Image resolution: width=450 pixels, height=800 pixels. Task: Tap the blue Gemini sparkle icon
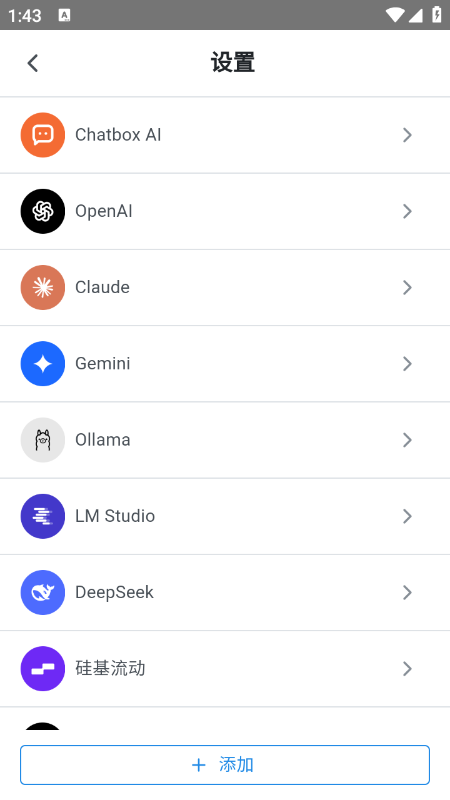[43, 364]
